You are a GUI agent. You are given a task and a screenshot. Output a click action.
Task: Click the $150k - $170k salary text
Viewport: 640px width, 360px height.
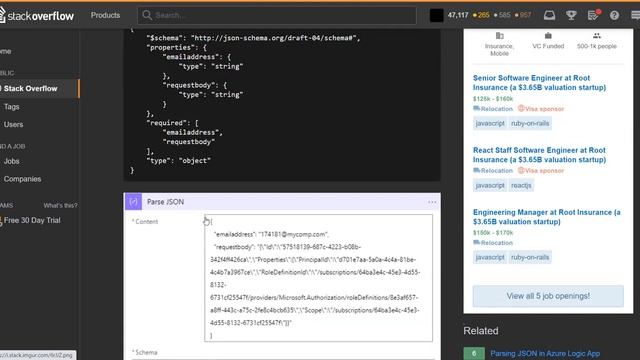(x=493, y=233)
